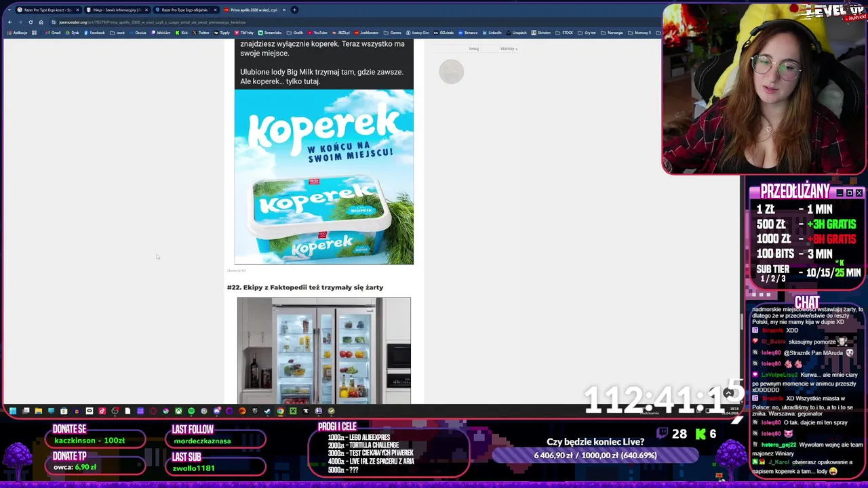Switch to the IN4.pl Serwis informacyjny tab

pos(117,9)
